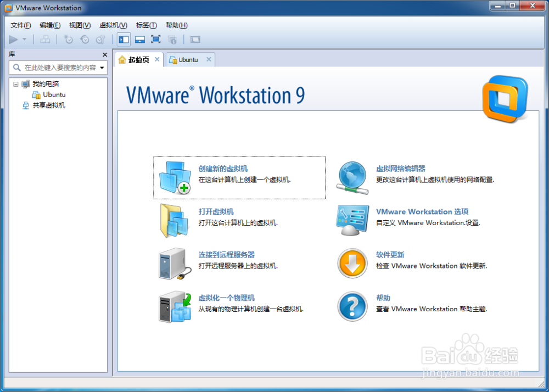Image resolution: width=549 pixels, height=392 pixels.
Task: Click the home icon on 起始页 tab
Action: tap(122, 60)
